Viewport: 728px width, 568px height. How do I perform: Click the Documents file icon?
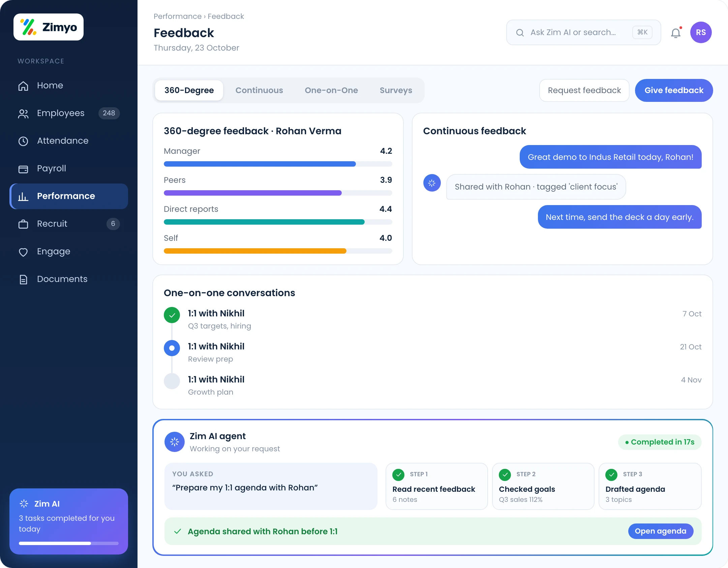pos(23,279)
